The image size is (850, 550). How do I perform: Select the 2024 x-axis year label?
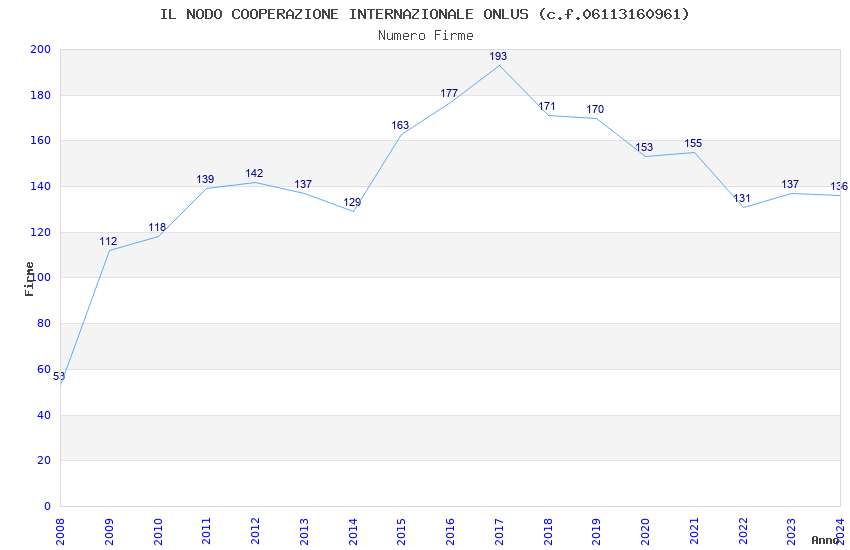click(x=840, y=529)
